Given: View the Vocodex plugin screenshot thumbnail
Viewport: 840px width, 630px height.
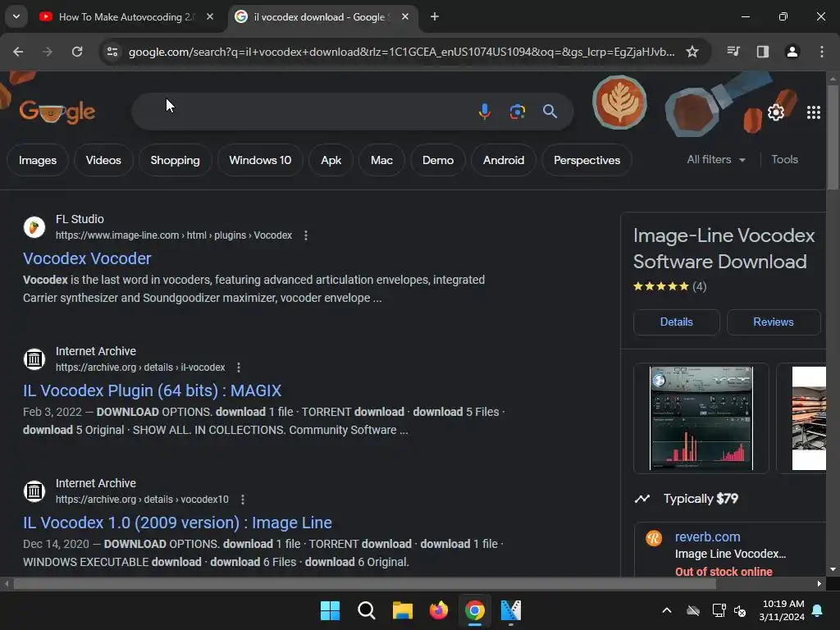Looking at the screenshot, I should click(701, 418).
